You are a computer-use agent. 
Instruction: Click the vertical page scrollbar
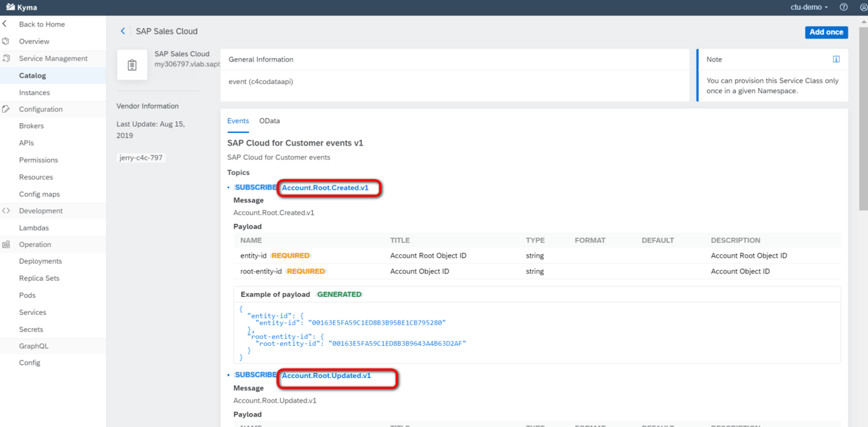pos(863,112)
